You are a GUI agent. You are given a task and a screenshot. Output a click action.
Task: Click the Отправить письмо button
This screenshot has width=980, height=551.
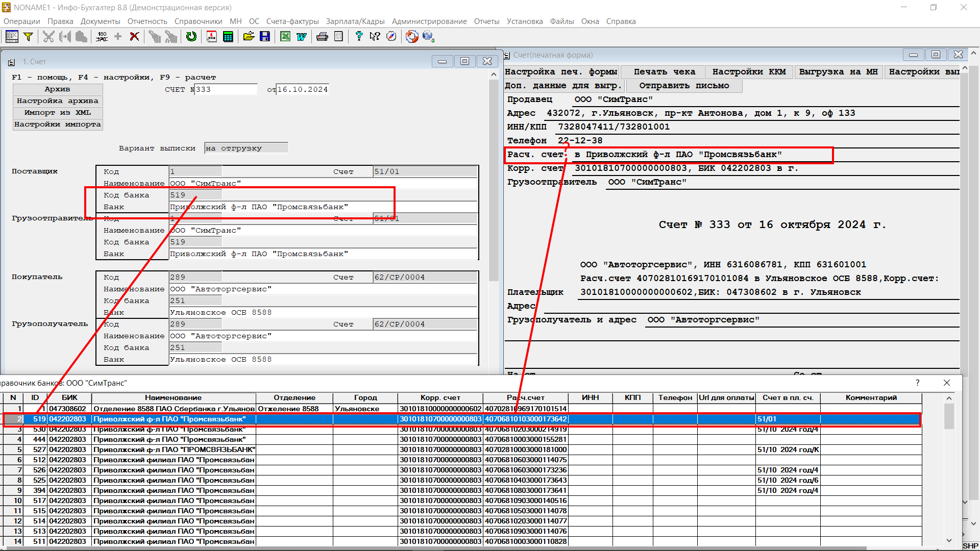click(x=684, y=86)
